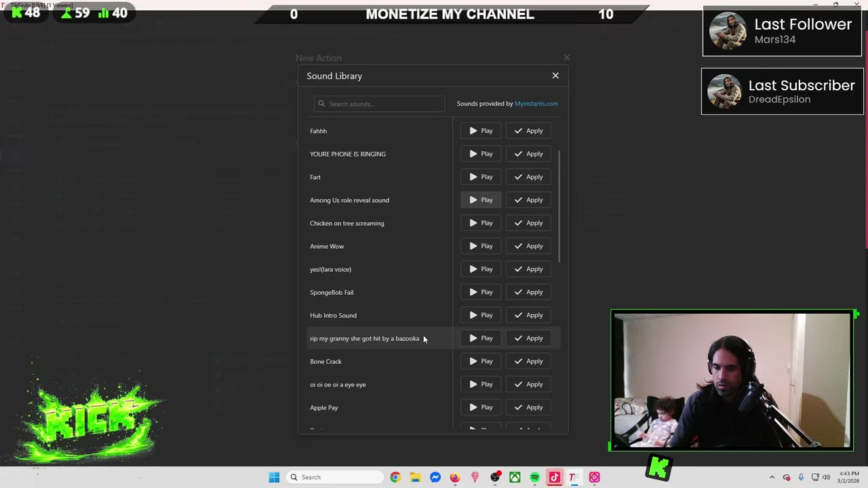Click the taskbar Search box
Image resolution: width=868 pixels, height=488 pixels.
click(334, 477)
